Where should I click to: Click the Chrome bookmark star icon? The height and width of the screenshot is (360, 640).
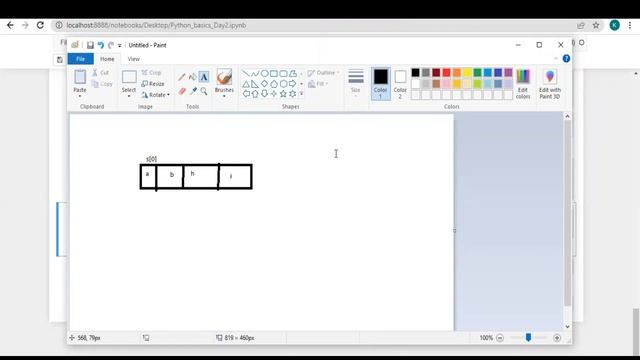click(x=596, y=25)
